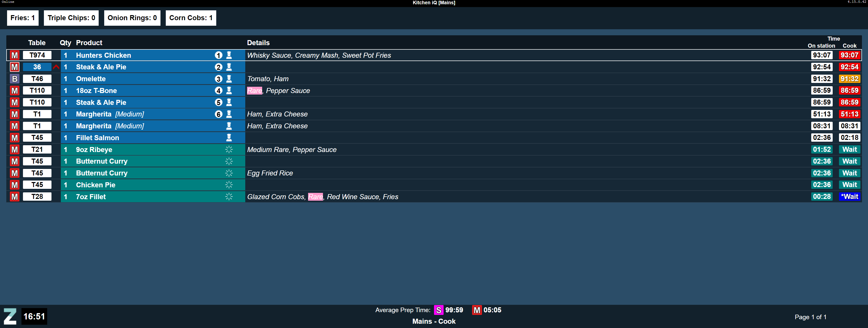Image resolution: width=868 pixels, height=328 pixels.
Task: Select the pink Rare tag on 18oz T-Bone
Action: [x=254, y=91]
